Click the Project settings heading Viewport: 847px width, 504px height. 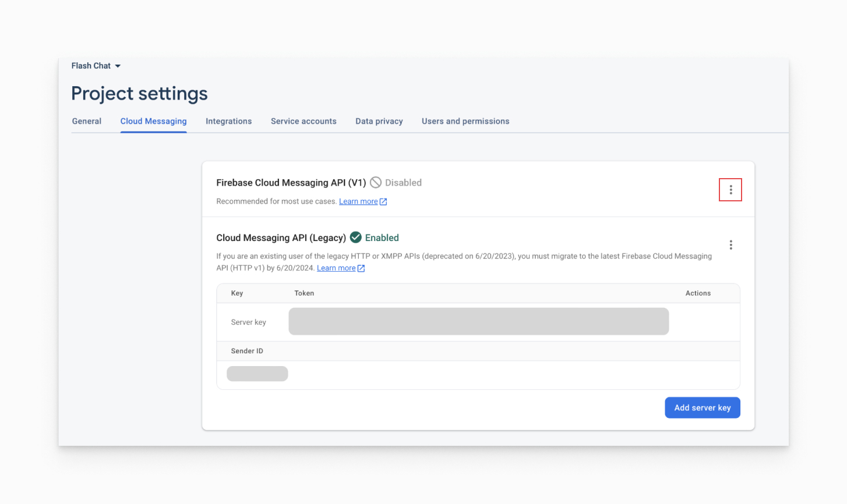click(139, 94)
